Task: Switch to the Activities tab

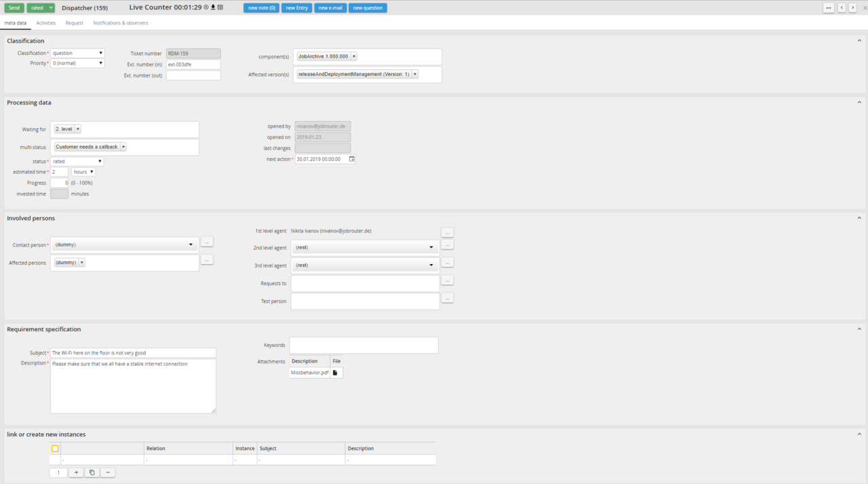Action: [46, 22]
